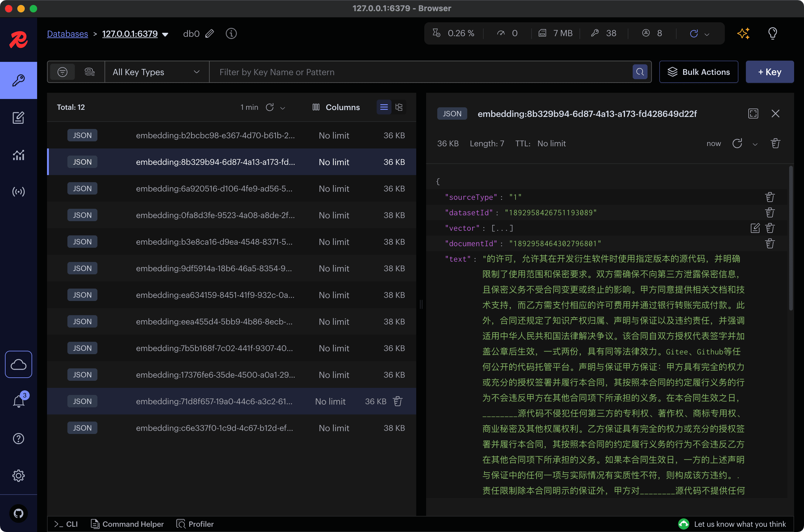Open the All Key Types dropdown
804x532 pixels.
[157, 72]
